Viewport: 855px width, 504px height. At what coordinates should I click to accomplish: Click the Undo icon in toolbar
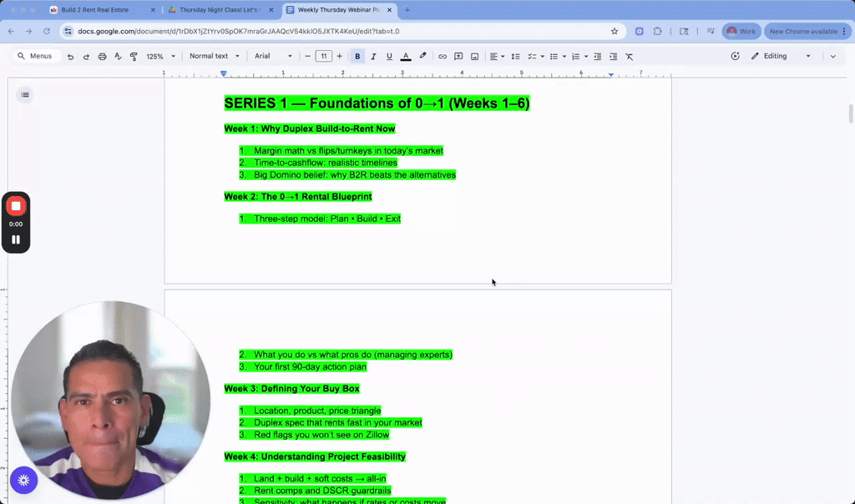[70, 56]
